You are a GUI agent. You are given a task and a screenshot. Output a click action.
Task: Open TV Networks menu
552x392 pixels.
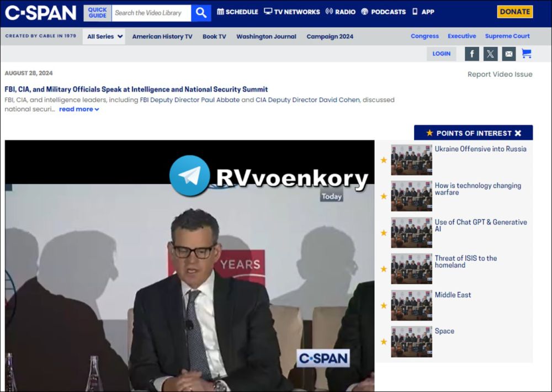coord(292,12)
